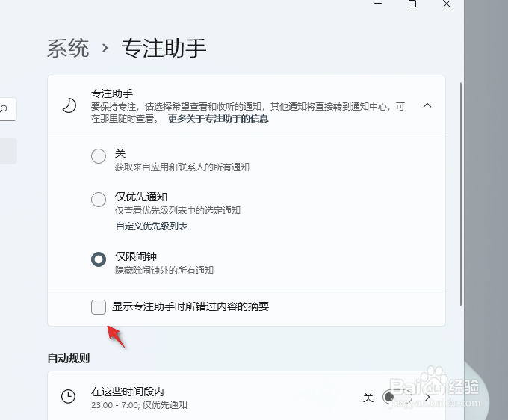Open 在这些时间段内 details with right chevron
Viewport: 508px width, 420px height.
coord(428,397)
